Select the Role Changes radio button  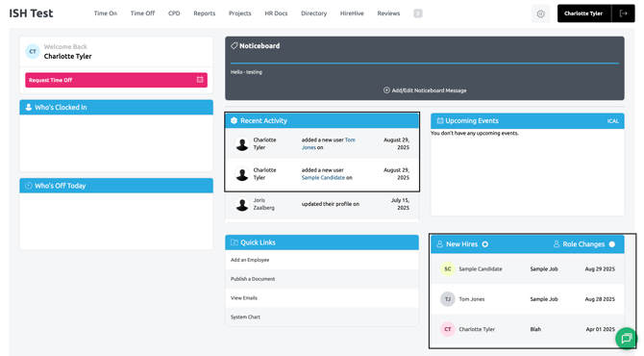tap(612, 244)
